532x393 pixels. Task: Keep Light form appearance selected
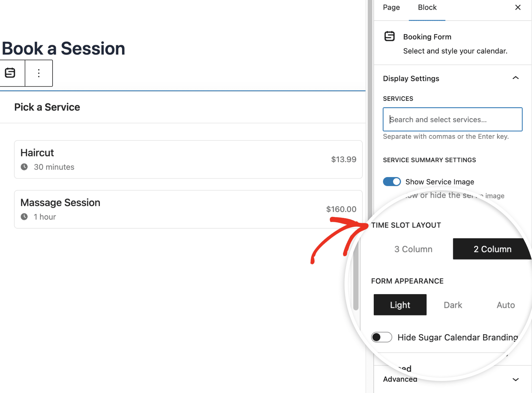pyautogui.click(x=400, y=305)
